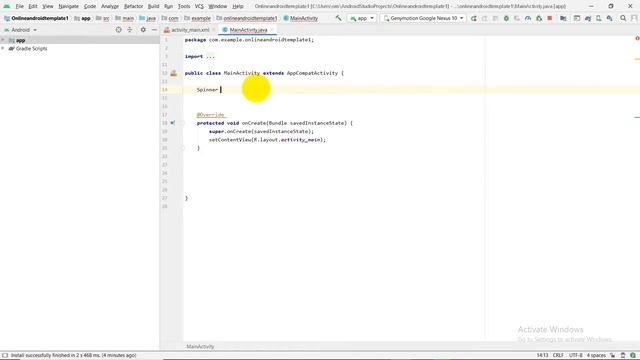Click the CRLF line separator selector
The image size is (640, 360).
click(558, 355)
